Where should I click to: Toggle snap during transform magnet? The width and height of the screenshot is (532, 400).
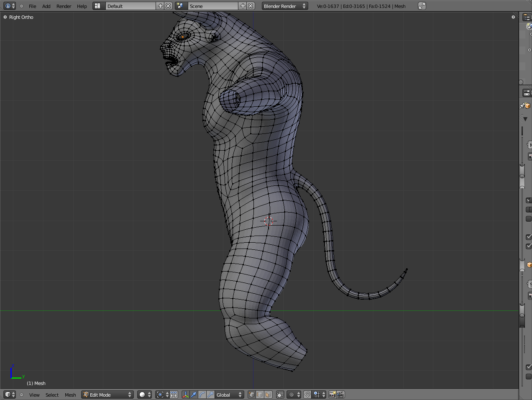(x=307, y=395)
